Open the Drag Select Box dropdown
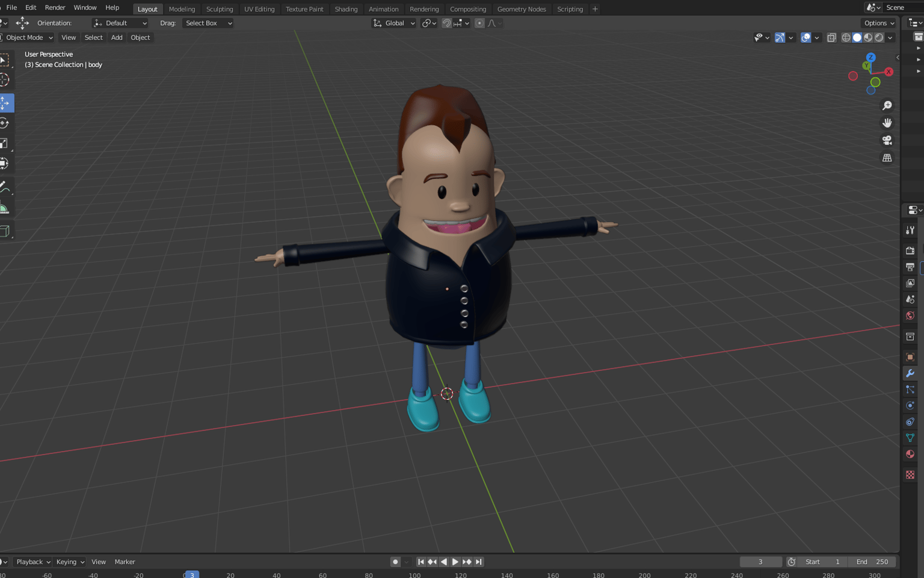 coord(208,23)
